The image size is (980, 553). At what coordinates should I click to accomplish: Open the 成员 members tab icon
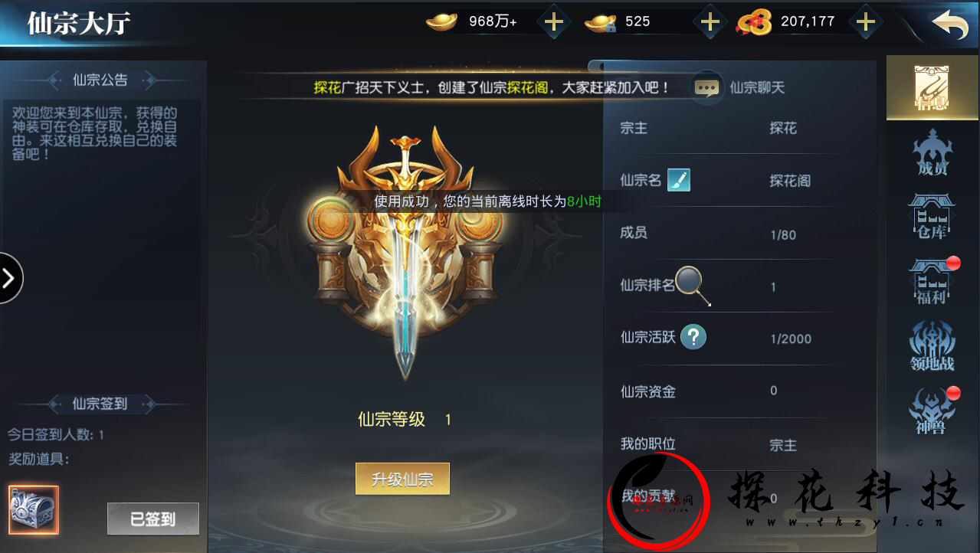[x=932, y=152]
